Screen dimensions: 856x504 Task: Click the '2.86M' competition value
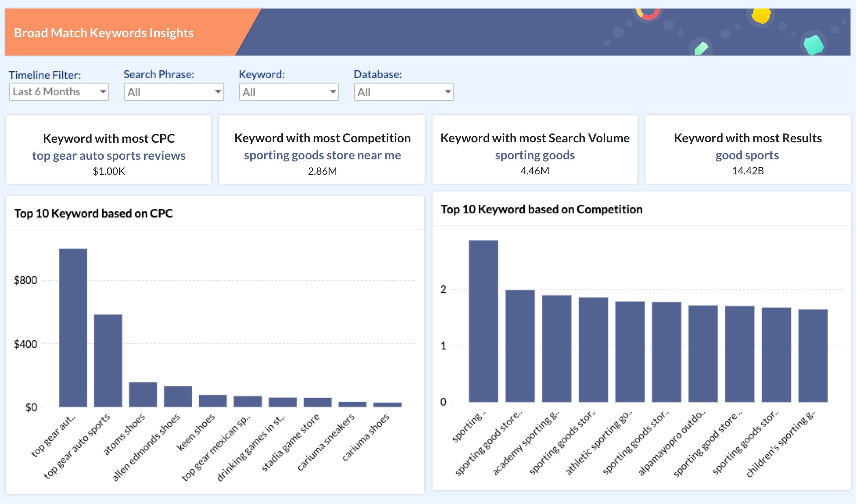coord(323,171)
